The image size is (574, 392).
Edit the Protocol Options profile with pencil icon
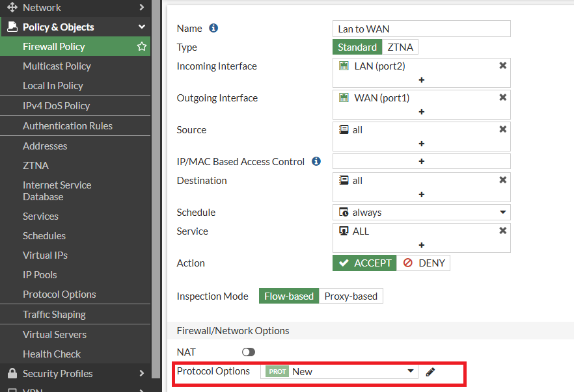point(430,372)
